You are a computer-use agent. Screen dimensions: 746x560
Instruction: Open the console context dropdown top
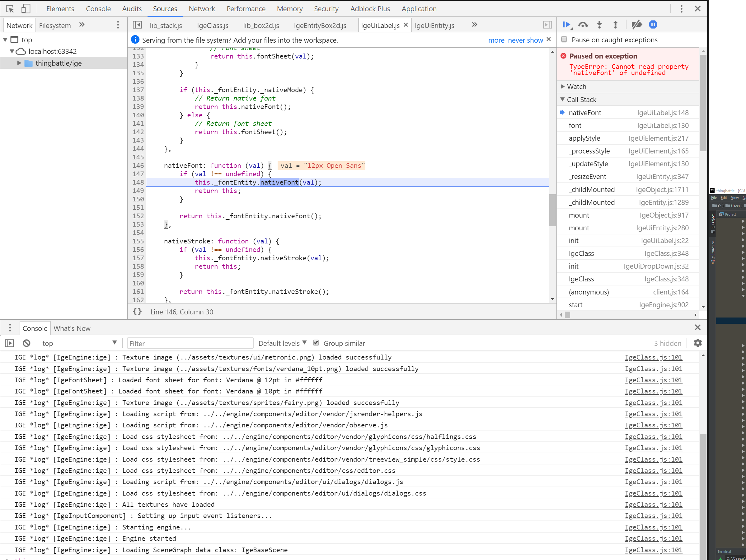79,343
